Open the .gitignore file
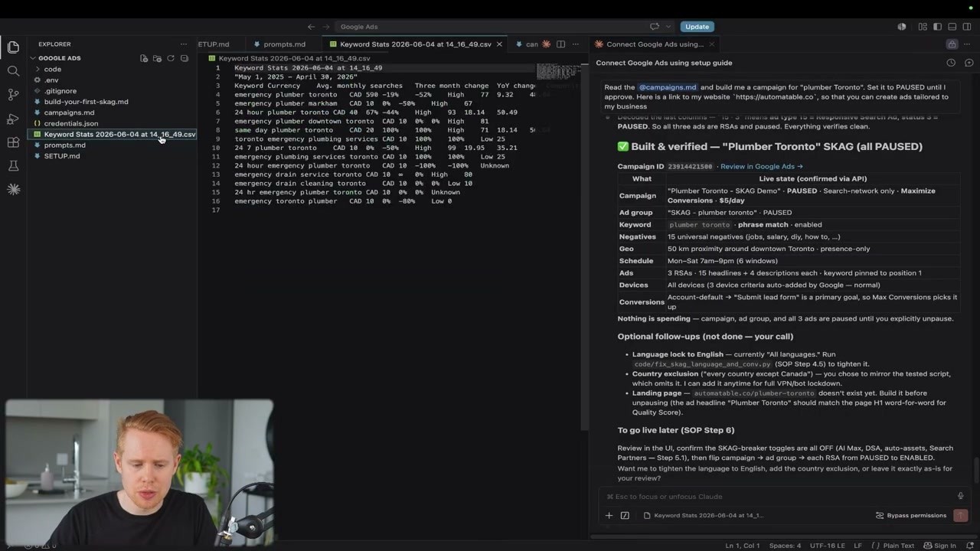The height and width of the screenshot is (551, 980). pos(60,91)
